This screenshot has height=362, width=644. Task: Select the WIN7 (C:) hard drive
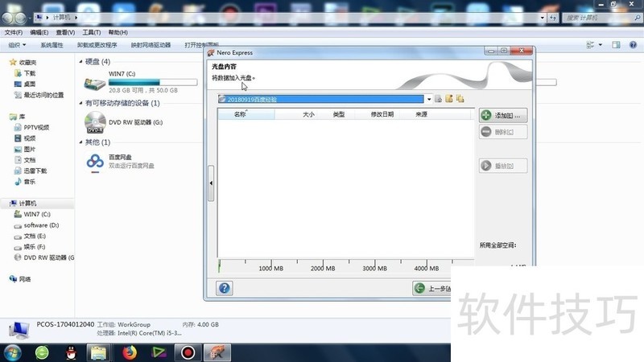pyautogui.click(x=95, y=81)
